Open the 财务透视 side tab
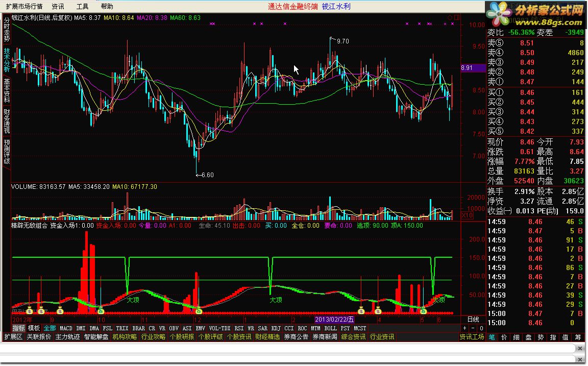The image size is (588, 366). pyautogui.click(x=7, y=121)
